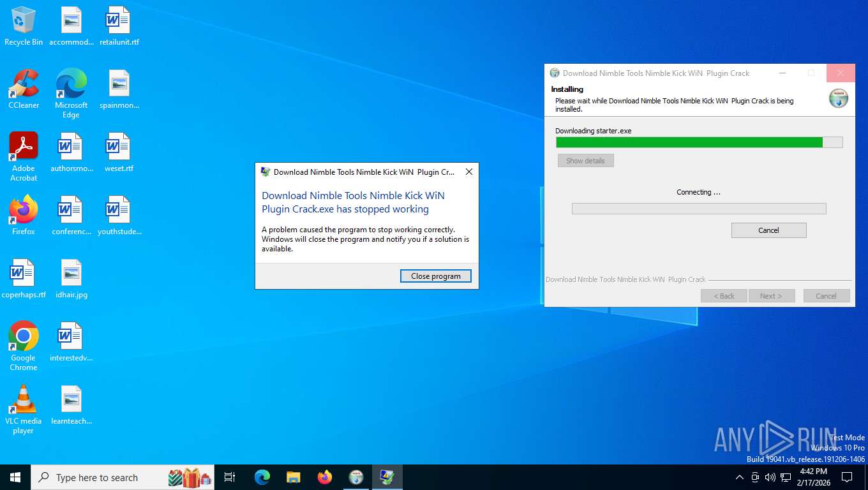Open the volume control in tray
The width and height of the screenshot is (868, 490).
point(770,477)
